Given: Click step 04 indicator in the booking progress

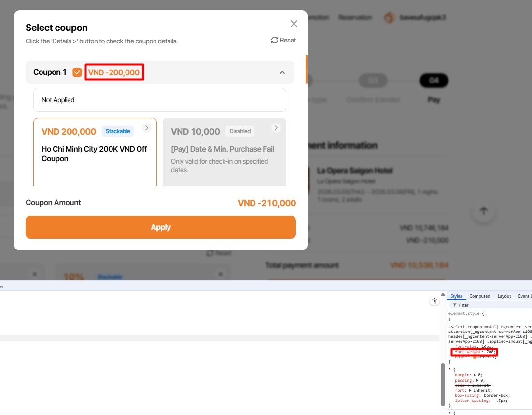Looking at the screenshot, I should [434, 81].
